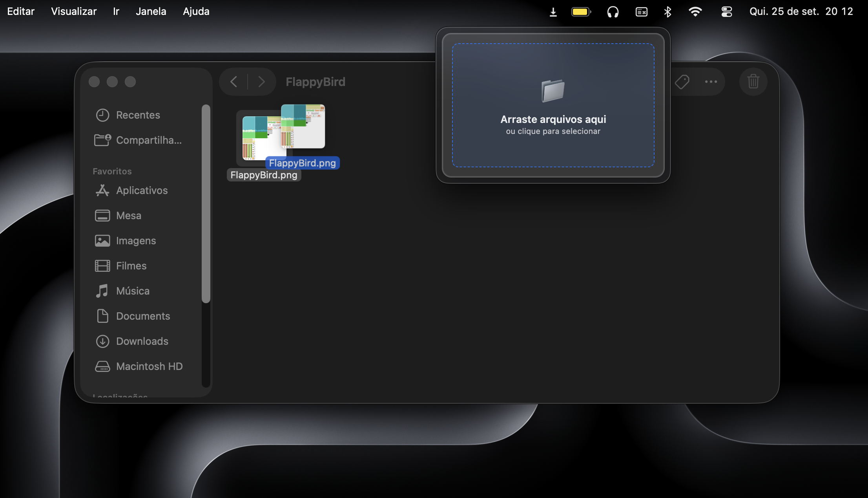The width and height of the screenshot is (868, 498).
Task: Open the Música folder in sidebar
Action: [x=133, y=291]
